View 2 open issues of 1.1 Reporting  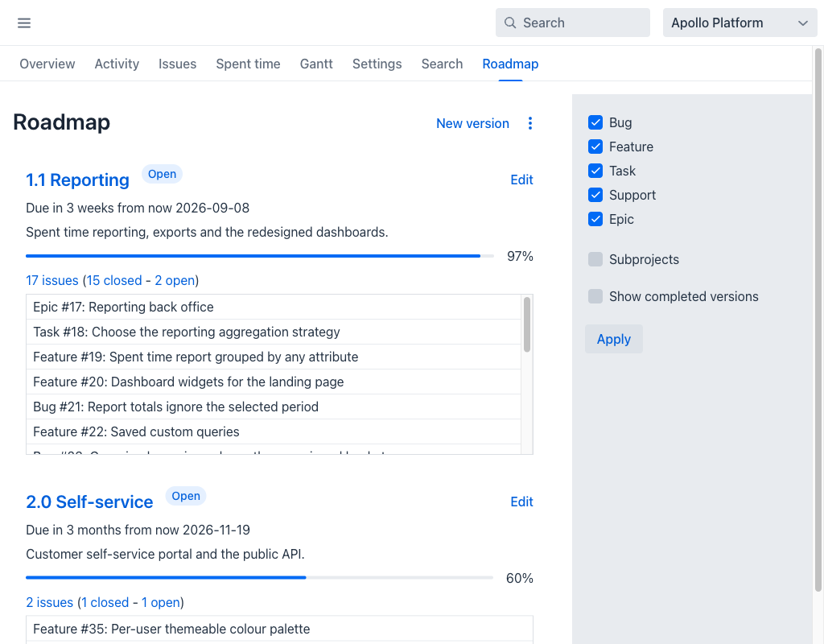[x=175, y=280]
